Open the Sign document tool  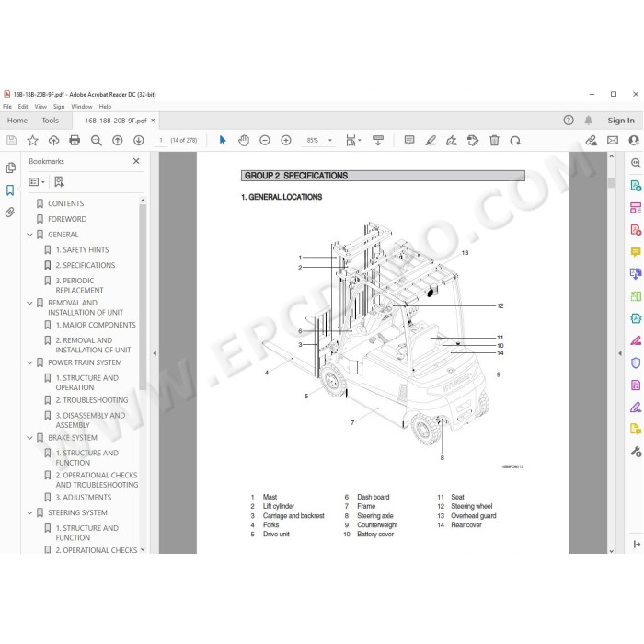click(452, 141)
